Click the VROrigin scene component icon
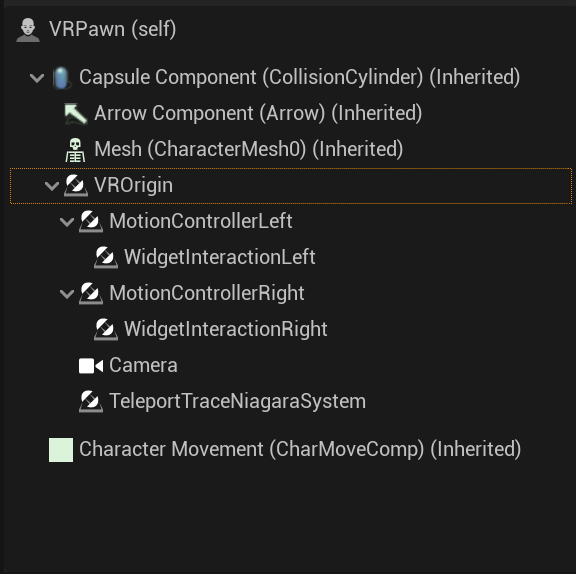 pyautogui.click(x=76, y=185)
